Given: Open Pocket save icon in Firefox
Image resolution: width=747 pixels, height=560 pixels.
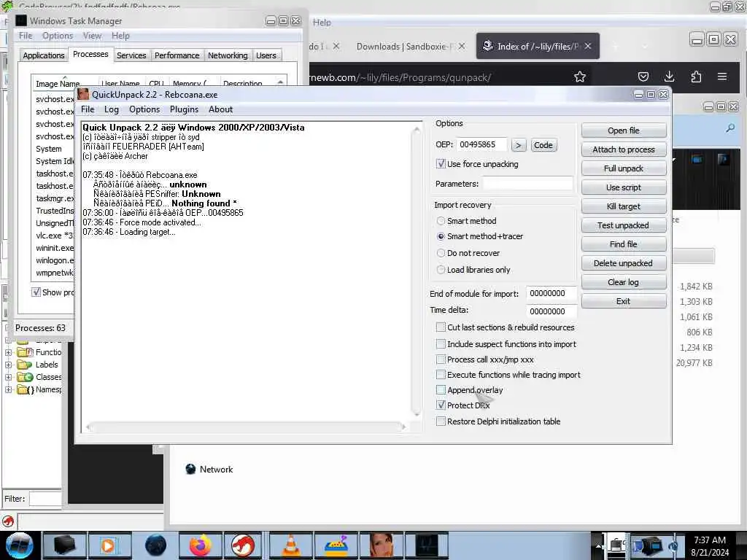Looking at the screenshot, I should [x=643, y=77].
